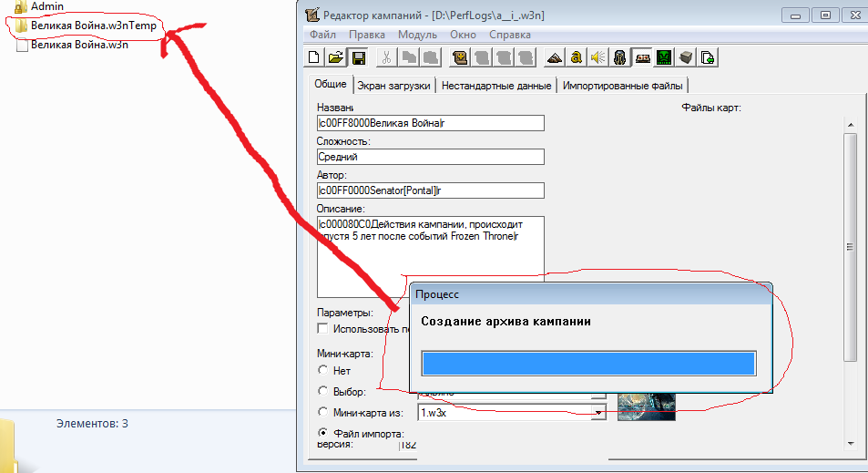Image resolution: width=868 pixels, height=473 pixels.
Task: Select the Campaign Editor toolbar icon
Action: 642,57
